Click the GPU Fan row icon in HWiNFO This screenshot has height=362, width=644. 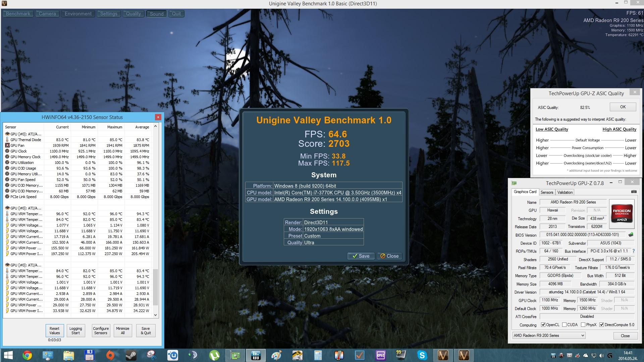click(7, 145)
